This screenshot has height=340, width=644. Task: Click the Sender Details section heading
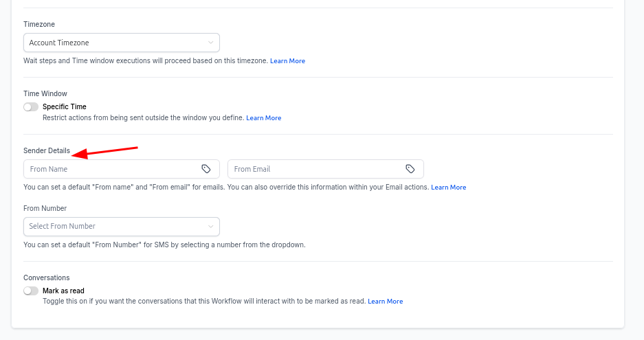click(47, 150)
